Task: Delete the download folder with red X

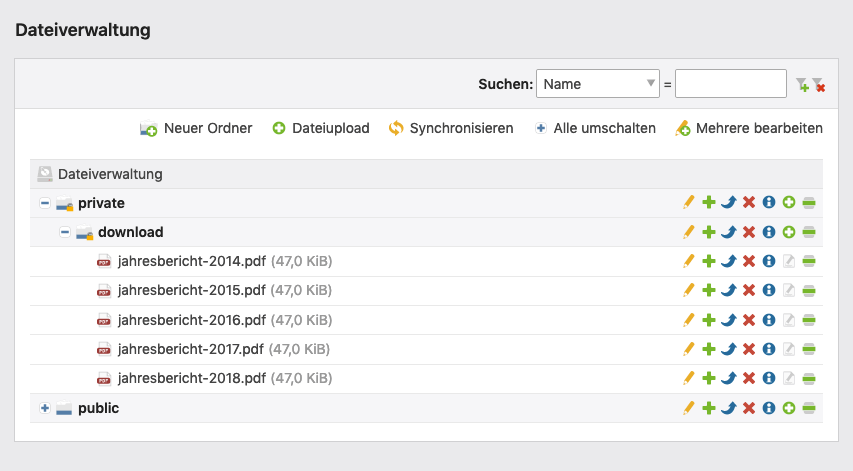Action: click(x=749, y=232)
